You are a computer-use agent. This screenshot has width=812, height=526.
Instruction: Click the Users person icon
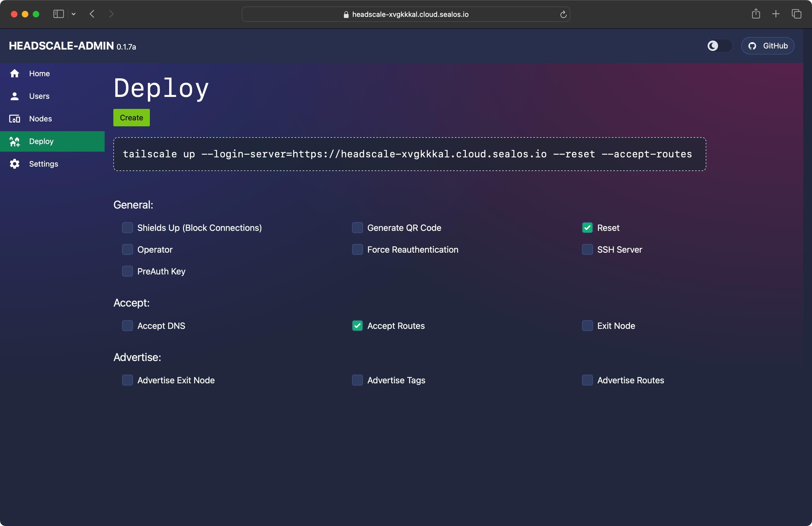[14, 96]
